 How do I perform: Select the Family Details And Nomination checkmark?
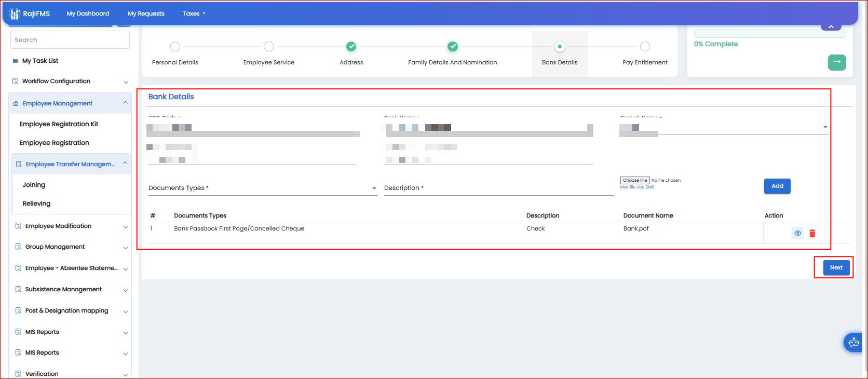453,47
